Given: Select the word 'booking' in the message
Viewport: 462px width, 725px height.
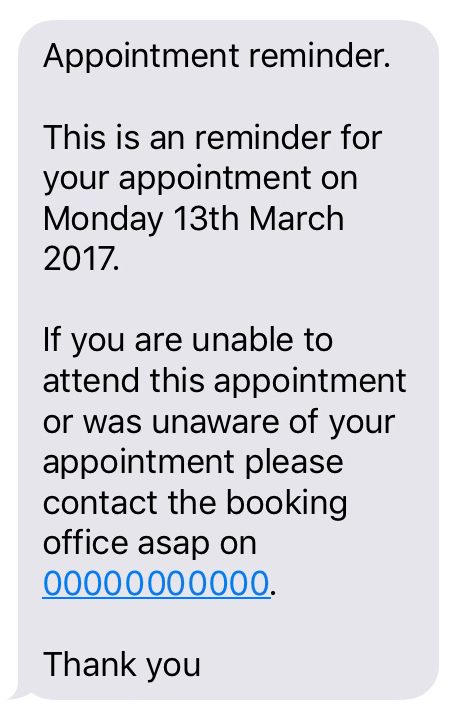Looking at the screenshot, I should coord(287,504).
